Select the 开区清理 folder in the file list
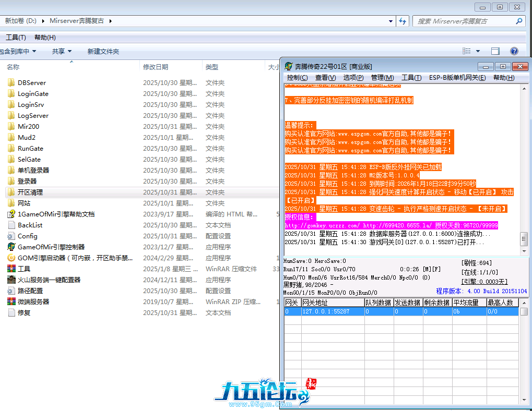The image size is (532, 411). point(30,192)
